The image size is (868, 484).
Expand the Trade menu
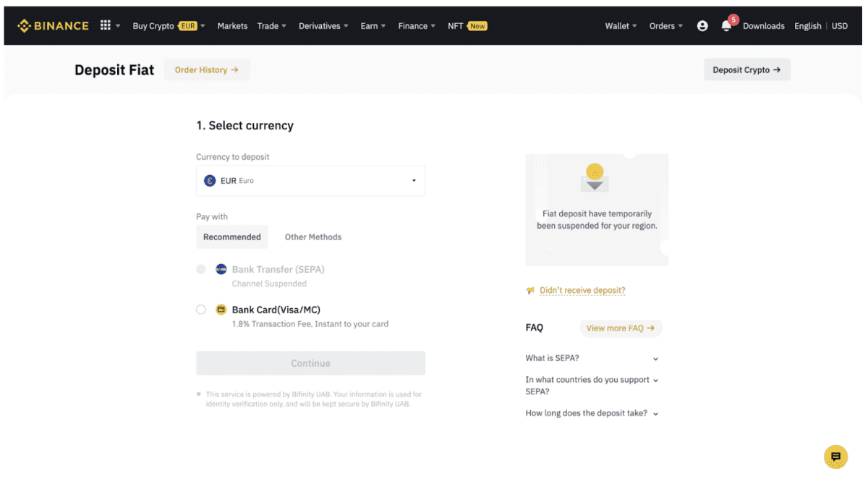[272, 25]
